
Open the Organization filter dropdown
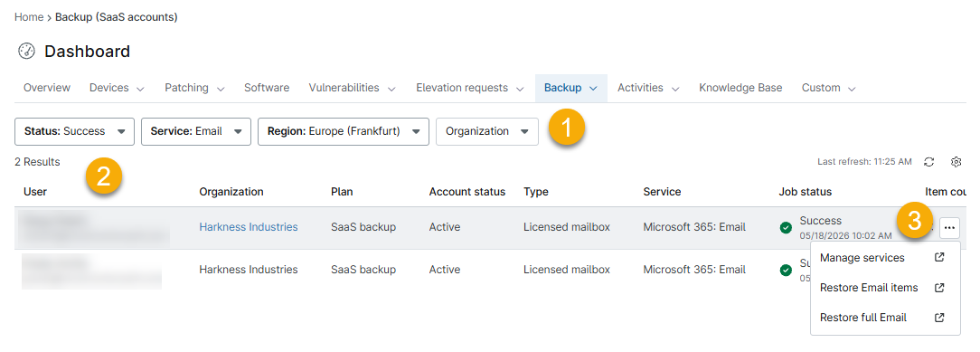tap(487, 132)
